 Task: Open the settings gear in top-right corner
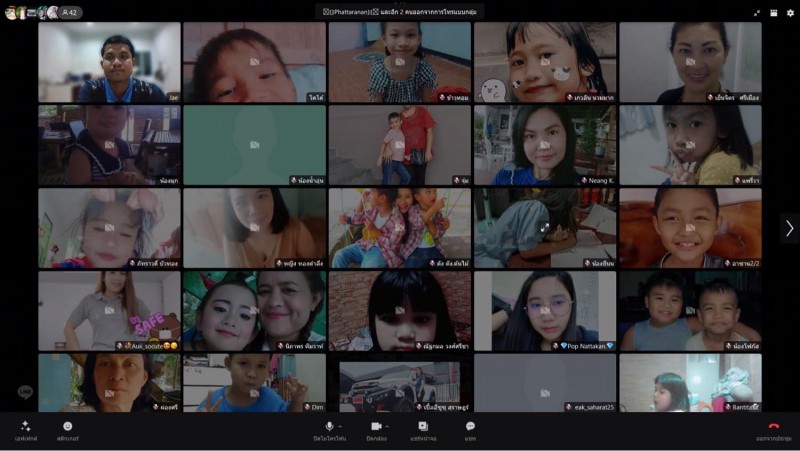tap(789, 12)
